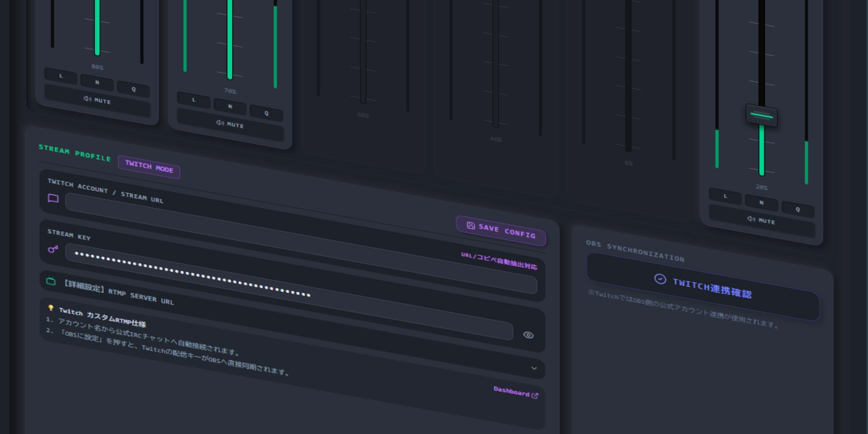Save settings with the Save Config button
The height and width of the screenshot is (434, 868).
point(501,231)
